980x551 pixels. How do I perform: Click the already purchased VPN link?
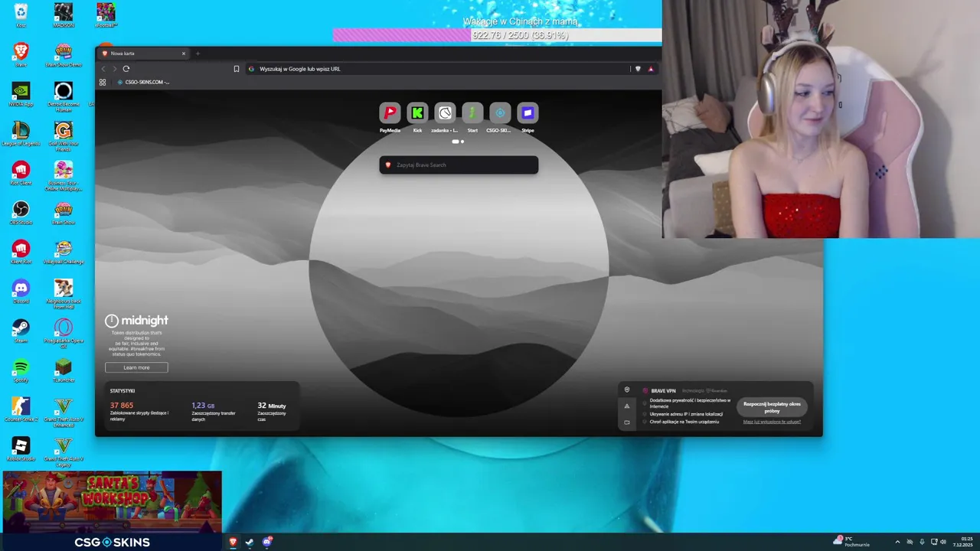(x=772, y=422)
